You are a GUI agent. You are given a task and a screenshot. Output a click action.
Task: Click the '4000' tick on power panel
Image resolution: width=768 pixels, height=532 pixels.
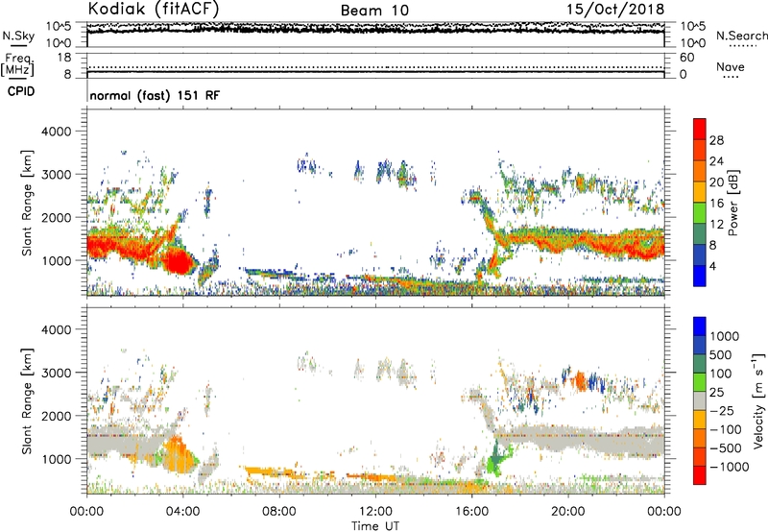56,132
